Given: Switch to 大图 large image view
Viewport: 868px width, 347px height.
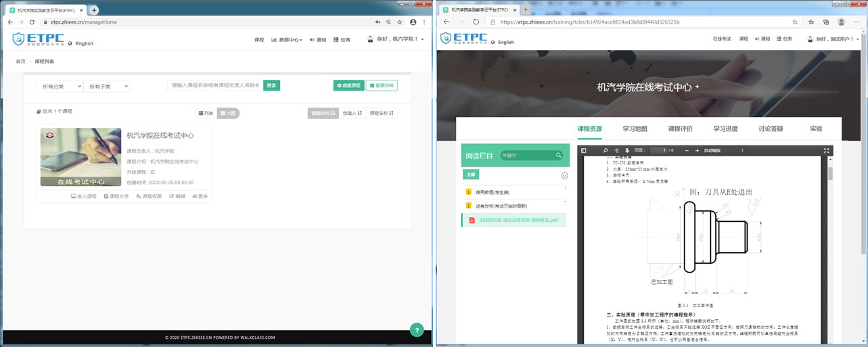Looking at the screenshot, I should (x=228, y=113).
